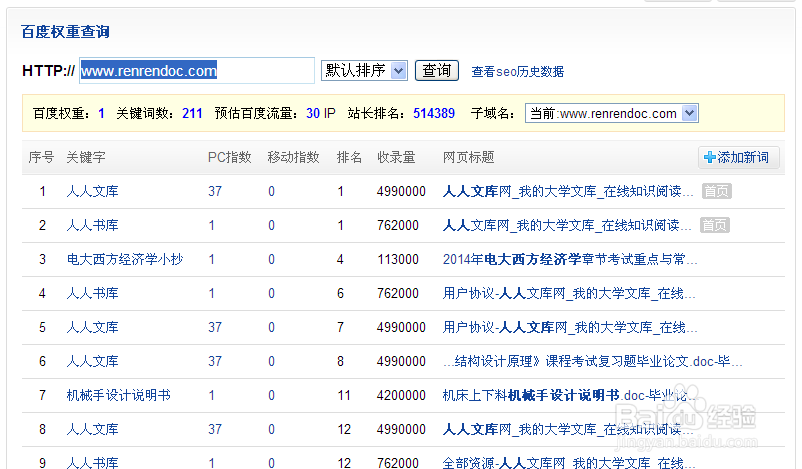Viewport: 802px width, 469px height.
Task: Open keyword 电大西方经济学小抄
Action: coord(125,259)
